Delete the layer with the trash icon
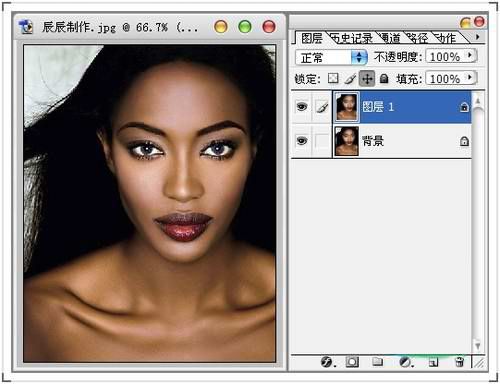Viewport: 500px width, 384px height. point(459,362)
